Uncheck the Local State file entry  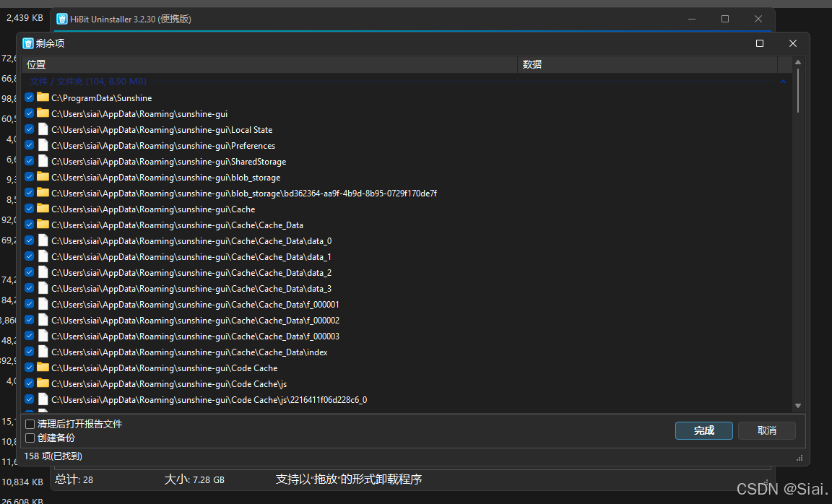coord(29,129)
